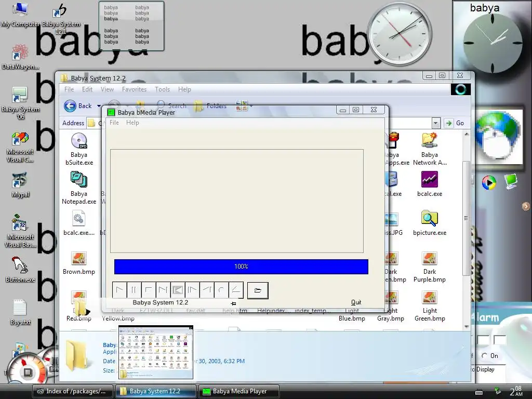
Task: Click the media player icon in the sidebar
Action: click(489, 182)
